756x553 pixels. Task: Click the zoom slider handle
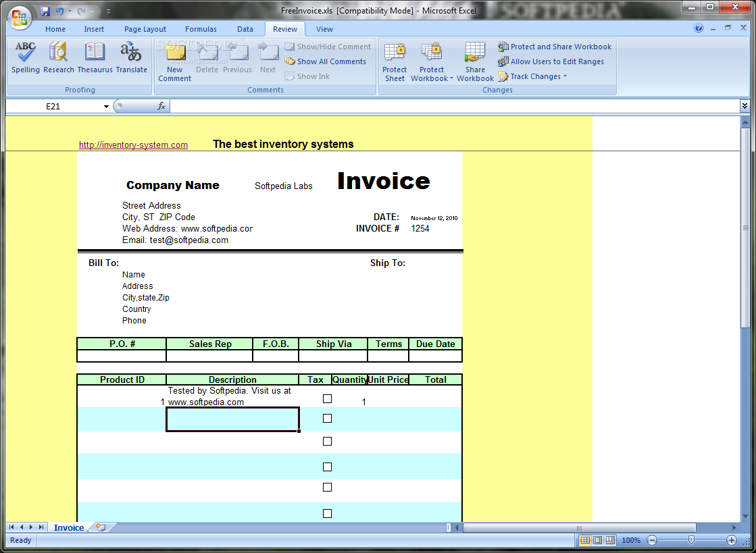coord(691,540)
